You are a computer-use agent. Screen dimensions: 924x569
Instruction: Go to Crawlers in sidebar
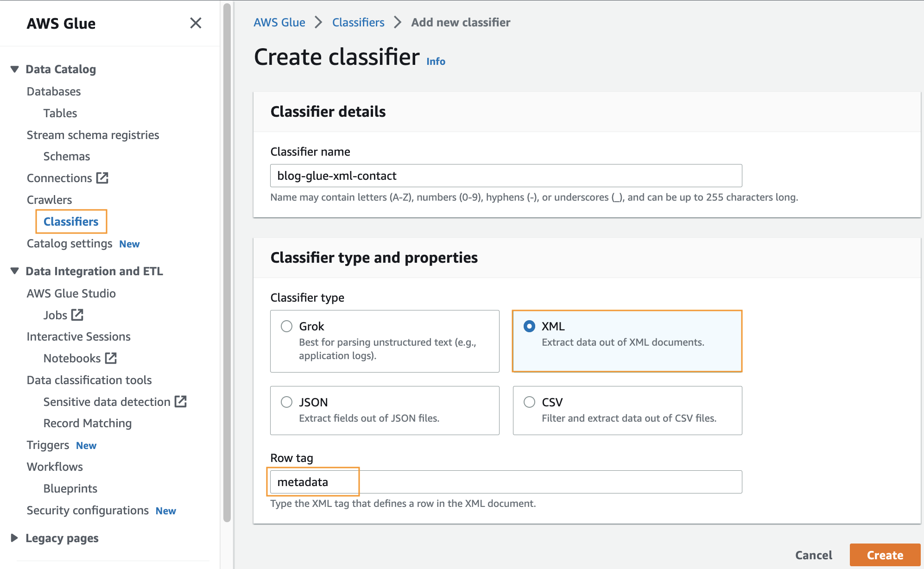(x=49, y=200)
